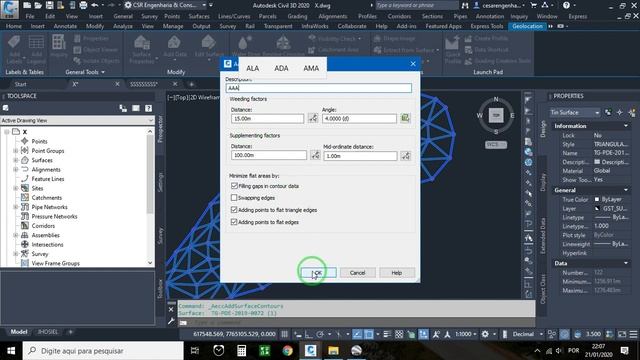Click OK in the contour dialog
Viewport: 640px width, 360px height.
point(319,273)
